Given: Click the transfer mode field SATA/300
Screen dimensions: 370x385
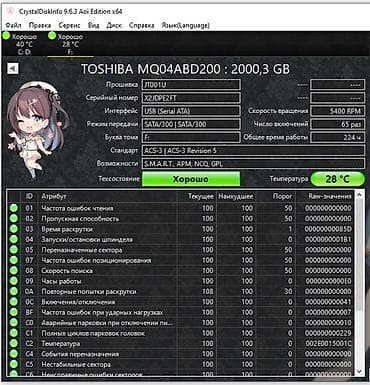Looking at the screenshot, I should 191,124.
